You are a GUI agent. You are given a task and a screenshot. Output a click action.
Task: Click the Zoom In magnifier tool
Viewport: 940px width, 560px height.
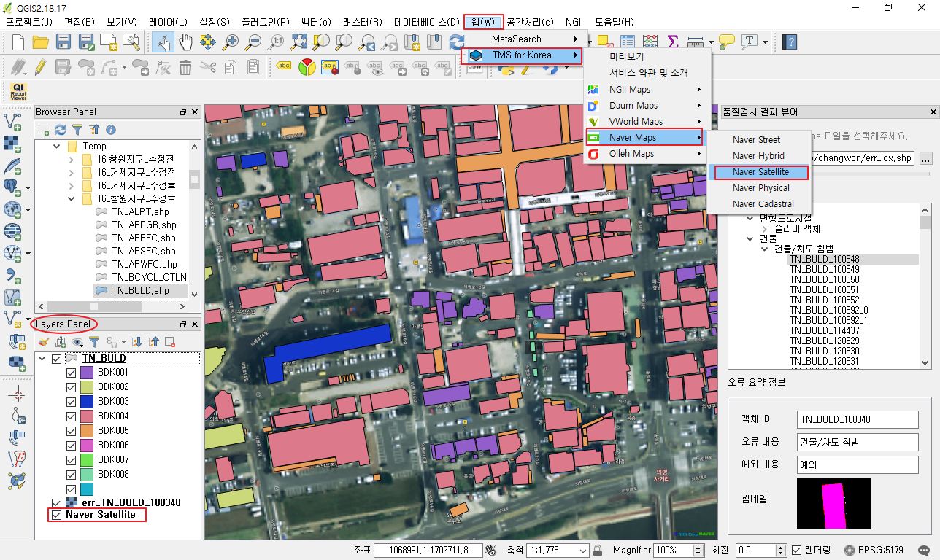231,42
